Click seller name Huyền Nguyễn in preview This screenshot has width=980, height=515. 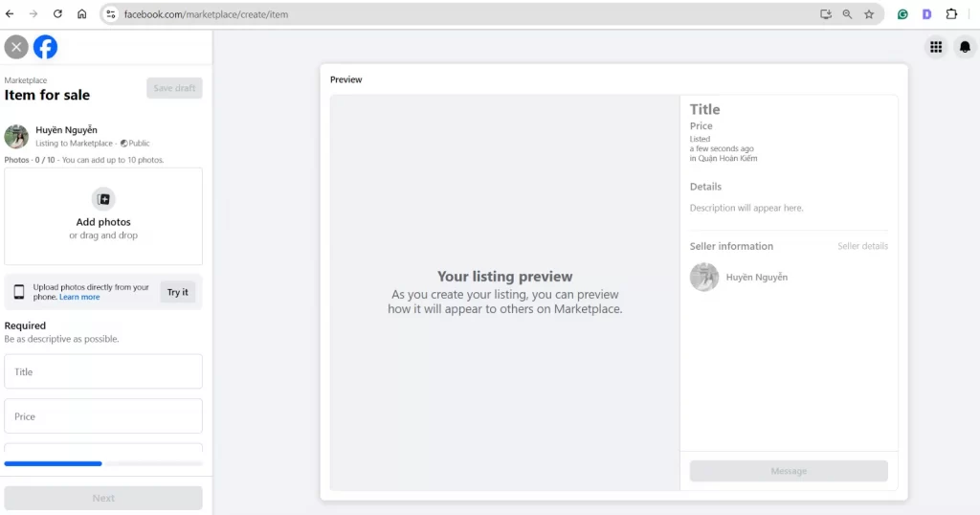[757, 277]
